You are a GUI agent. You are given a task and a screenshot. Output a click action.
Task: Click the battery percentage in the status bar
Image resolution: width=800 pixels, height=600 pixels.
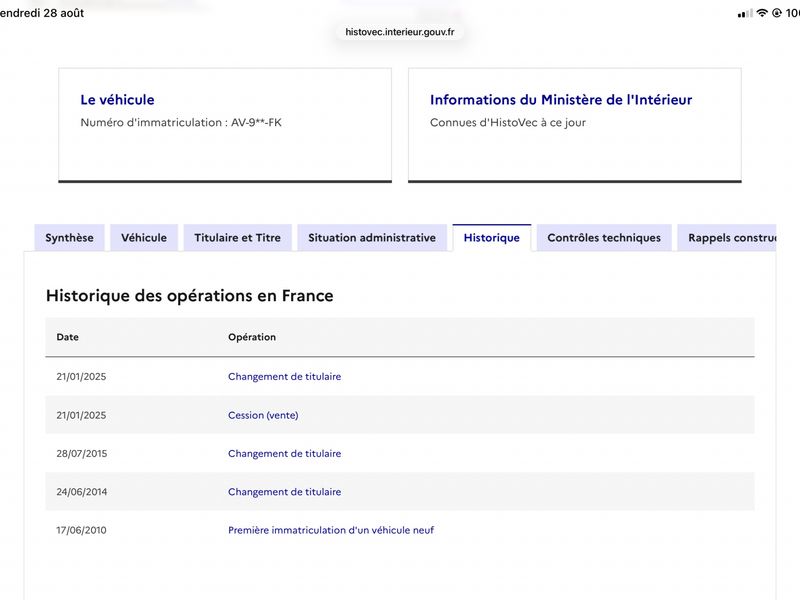(792, 13)
